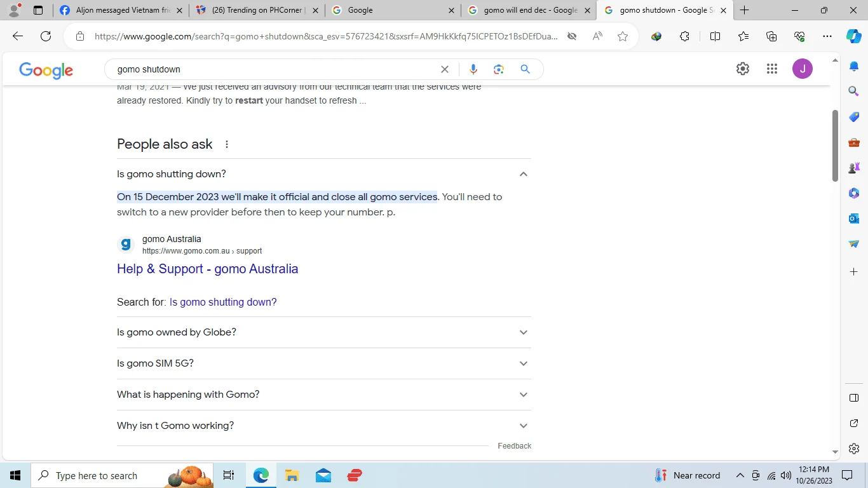Search for 'Is gomo shutting down?' link
The height and width of the screenshot is (488, 868).
pyautogui.click(x=223, y=302)
